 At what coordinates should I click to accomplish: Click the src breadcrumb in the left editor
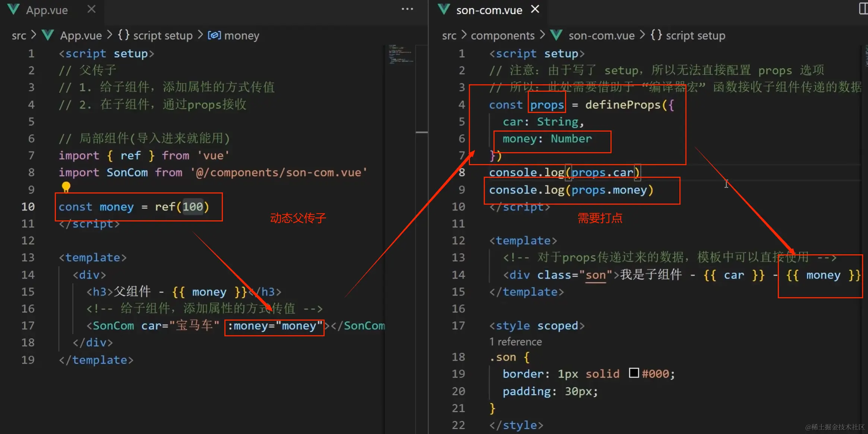click(x=19, y=35)
